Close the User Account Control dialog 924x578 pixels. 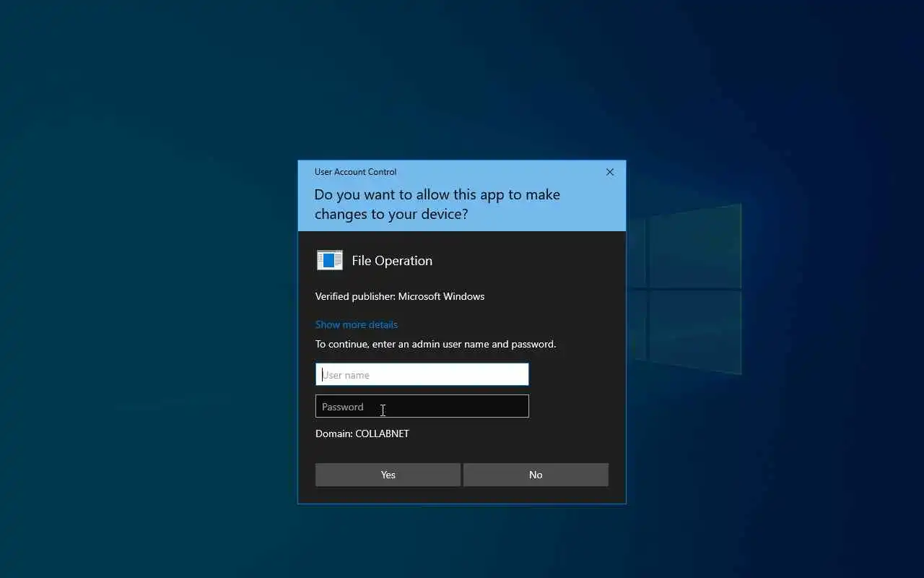(610, 172)
